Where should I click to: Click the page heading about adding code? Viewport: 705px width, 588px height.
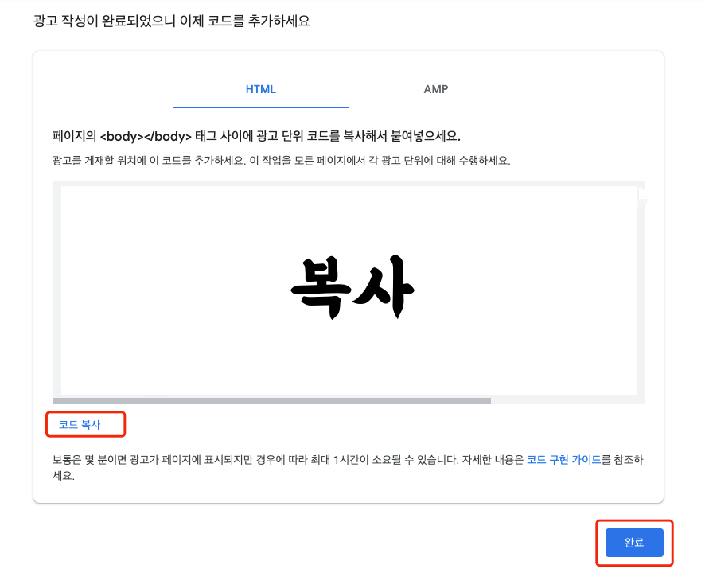tap(172, 21)
